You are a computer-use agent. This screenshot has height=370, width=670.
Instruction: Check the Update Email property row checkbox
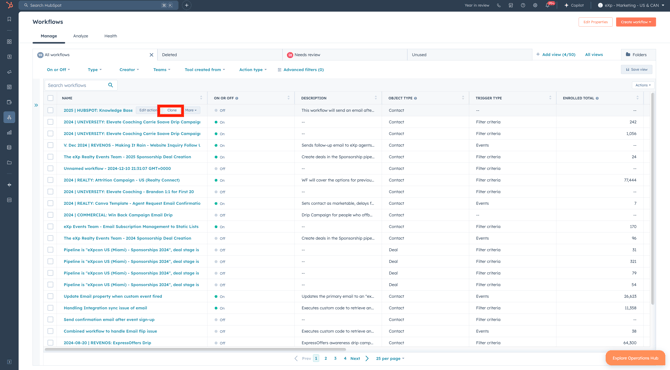tap(50, 296)
